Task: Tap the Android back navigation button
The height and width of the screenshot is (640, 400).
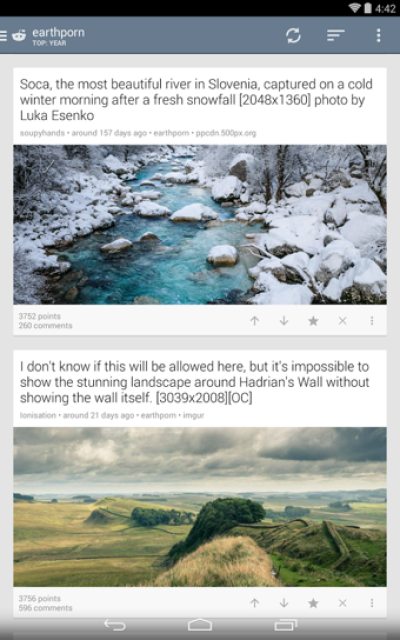Action: coord(115,625)
